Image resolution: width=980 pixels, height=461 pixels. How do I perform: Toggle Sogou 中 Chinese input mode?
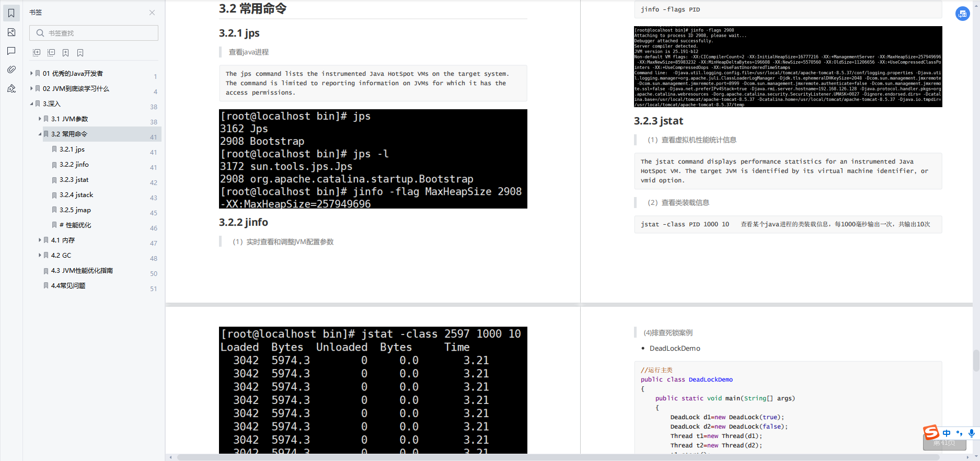(947, 433)
